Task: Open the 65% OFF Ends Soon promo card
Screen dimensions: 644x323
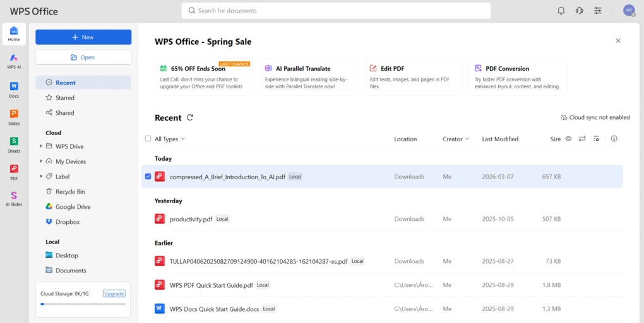Action: (x=204, y=77)
